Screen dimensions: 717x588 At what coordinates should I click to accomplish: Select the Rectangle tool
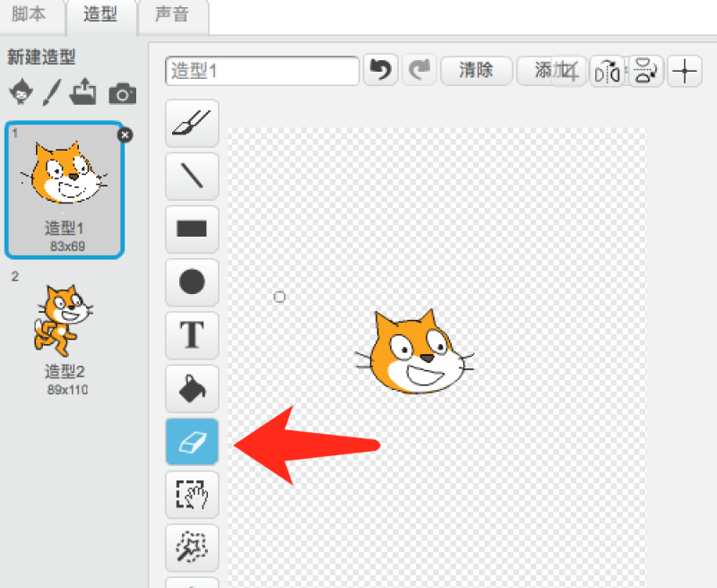[x=192, y=229]
